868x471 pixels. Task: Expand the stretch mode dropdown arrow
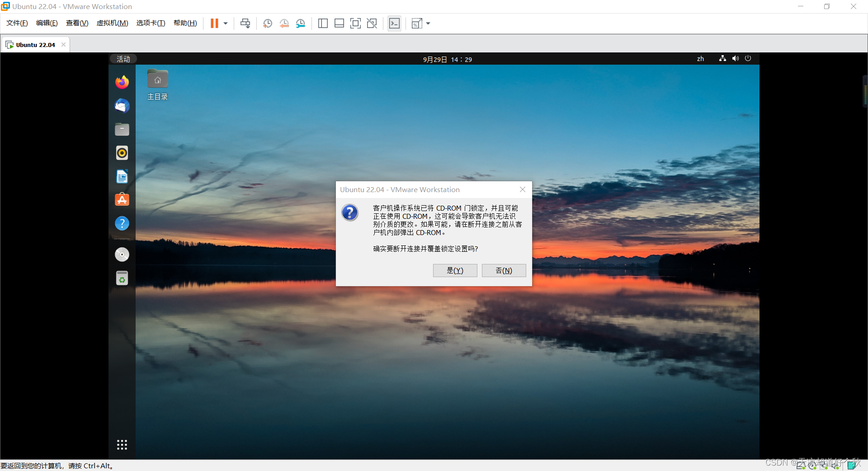428,24
